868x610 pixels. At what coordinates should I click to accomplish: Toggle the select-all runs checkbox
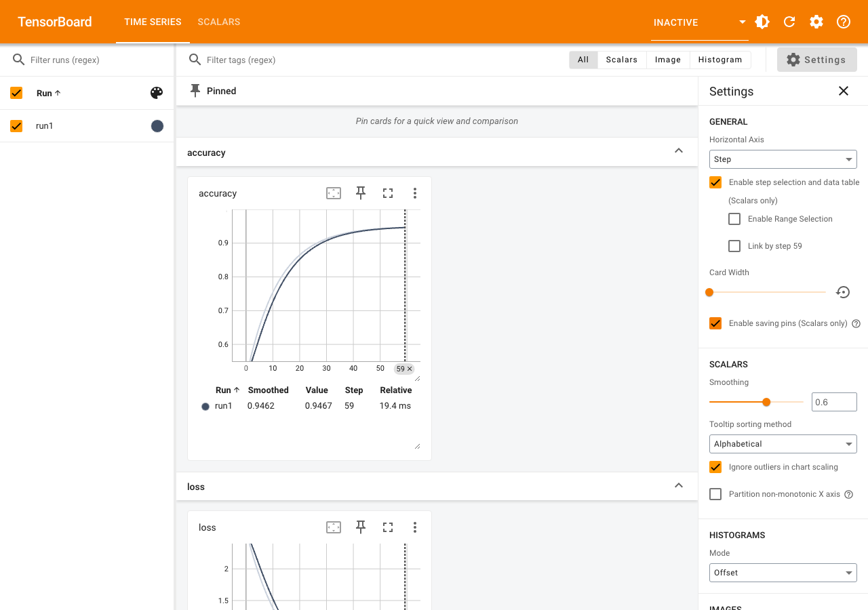pos(16,93)
